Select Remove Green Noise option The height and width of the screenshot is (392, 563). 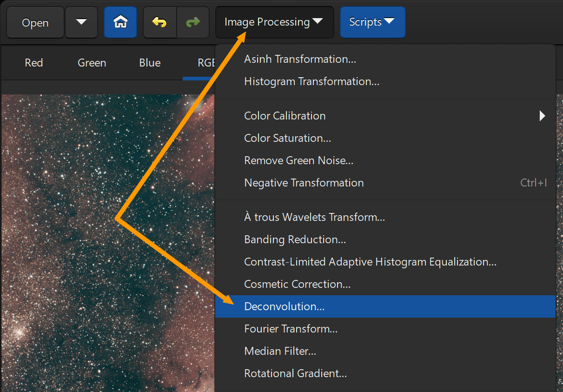[x=298, y=160]
